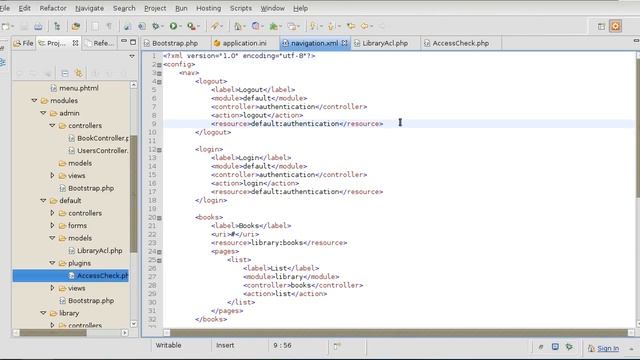Collapse the admin folder
This screenshot has height=360, width=640.
tap(43, 113)
